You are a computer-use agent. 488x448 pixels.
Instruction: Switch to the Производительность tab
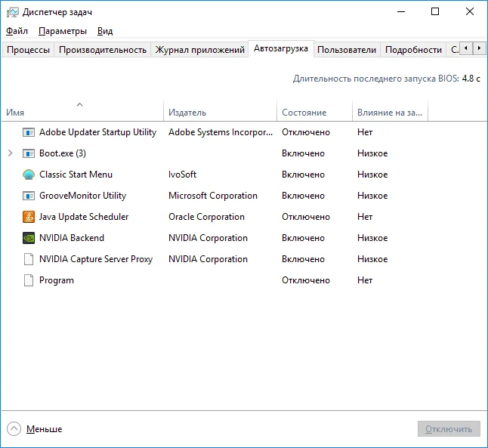(x=102, y=50)
